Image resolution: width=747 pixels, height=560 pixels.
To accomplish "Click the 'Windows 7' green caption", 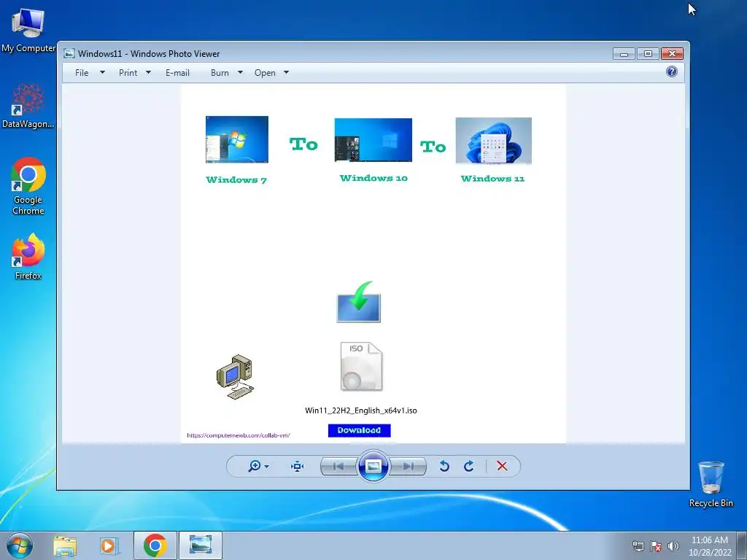I will click(236, 180).
